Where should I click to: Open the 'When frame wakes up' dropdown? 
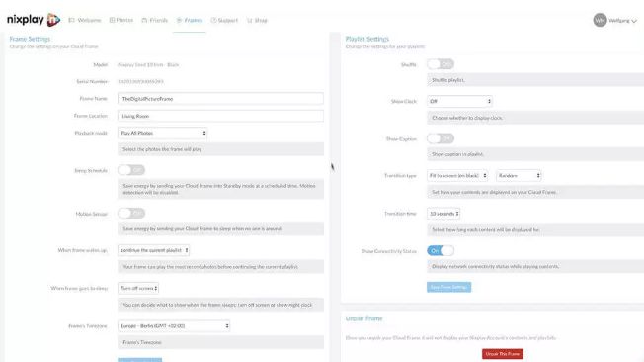tap(154, 250)
